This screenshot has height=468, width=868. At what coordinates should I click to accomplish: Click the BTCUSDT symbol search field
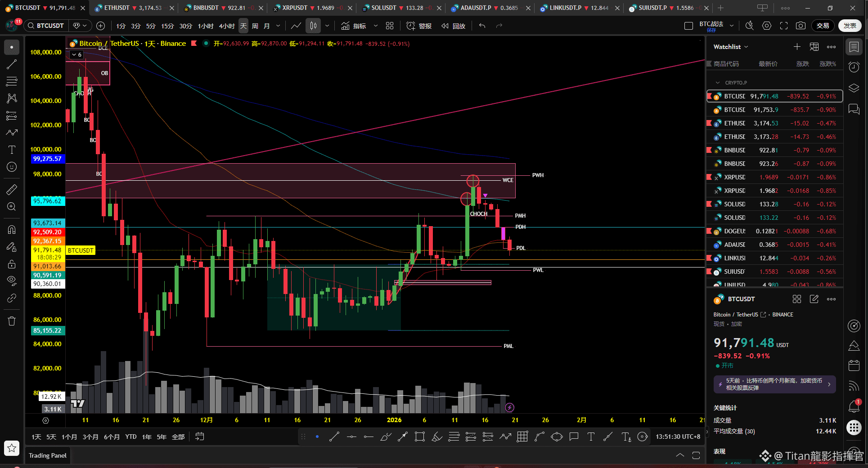(x=46, y=26)
